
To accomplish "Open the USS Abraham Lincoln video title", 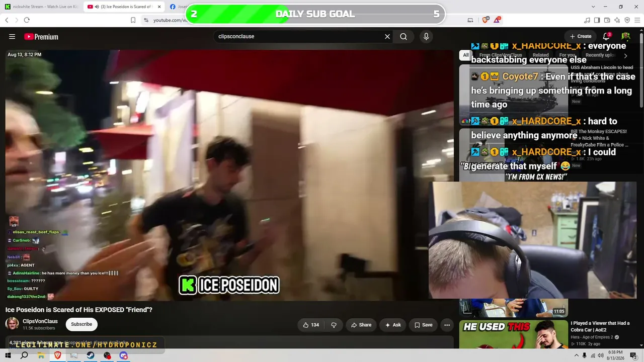I will (x=602, y=74).
